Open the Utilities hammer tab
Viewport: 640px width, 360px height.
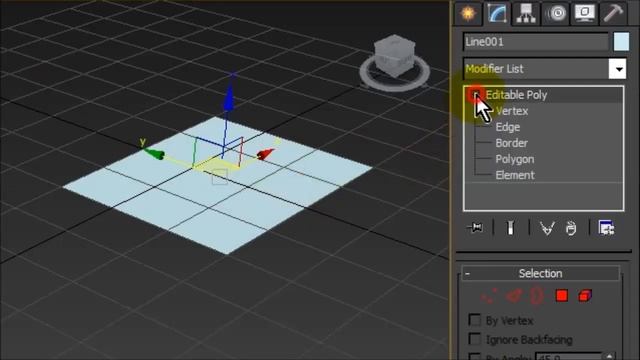click(x=613, y=13)
